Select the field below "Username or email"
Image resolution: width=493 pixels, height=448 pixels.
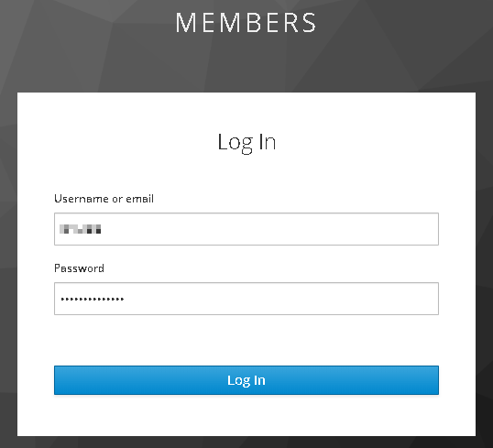tap(246, 229)
